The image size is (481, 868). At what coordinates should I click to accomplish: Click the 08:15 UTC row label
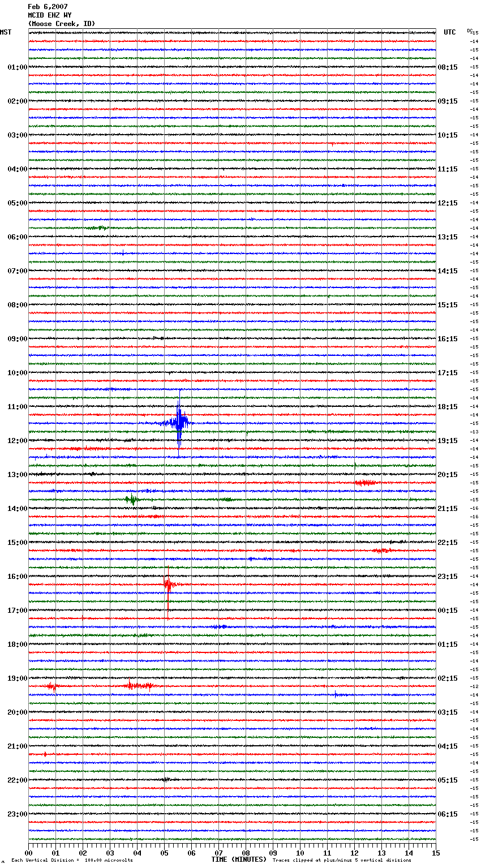tap(448, 67)
